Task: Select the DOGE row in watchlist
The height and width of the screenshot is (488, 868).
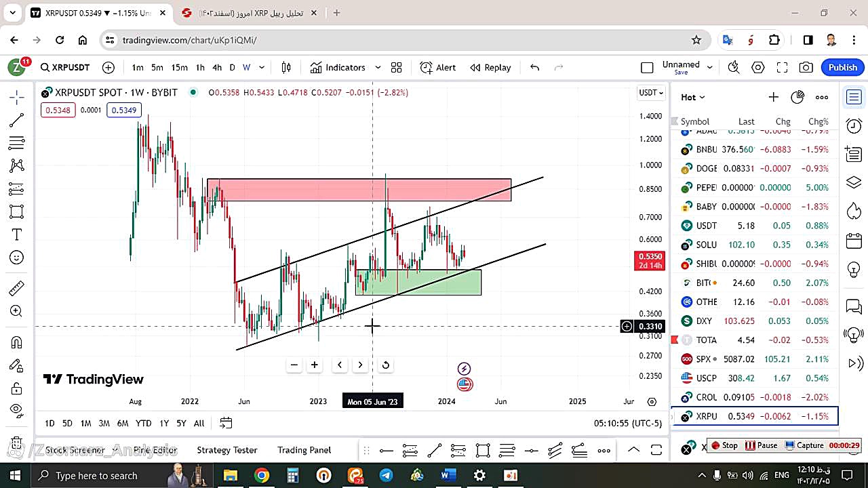Action: tap(754, 168)
